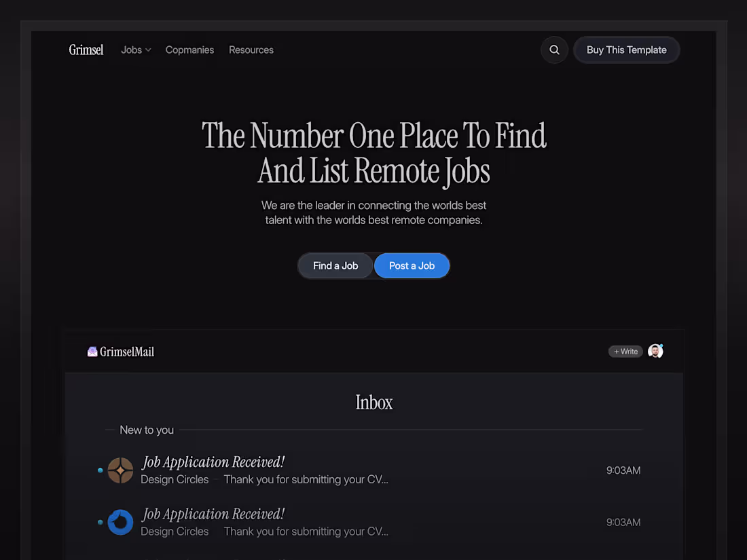747x560 pixels.
Task: Open the Resources nav item
Action: point(251,50)
